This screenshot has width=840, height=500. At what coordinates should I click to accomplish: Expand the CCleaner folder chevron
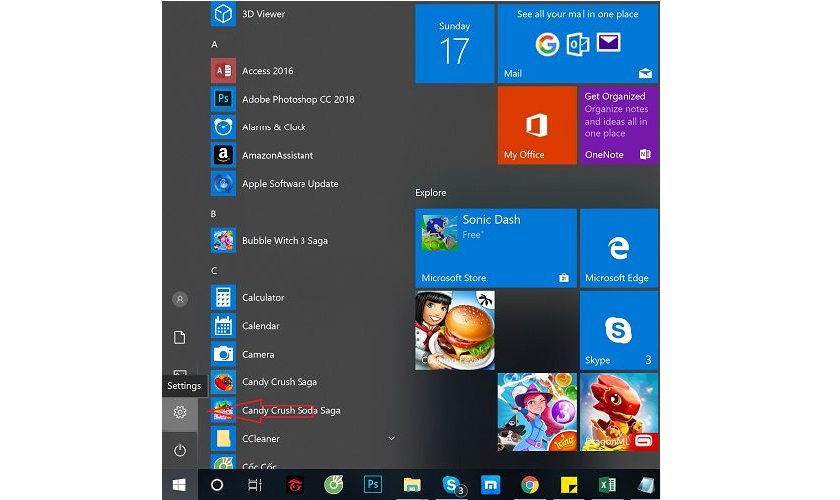point(392,438)
